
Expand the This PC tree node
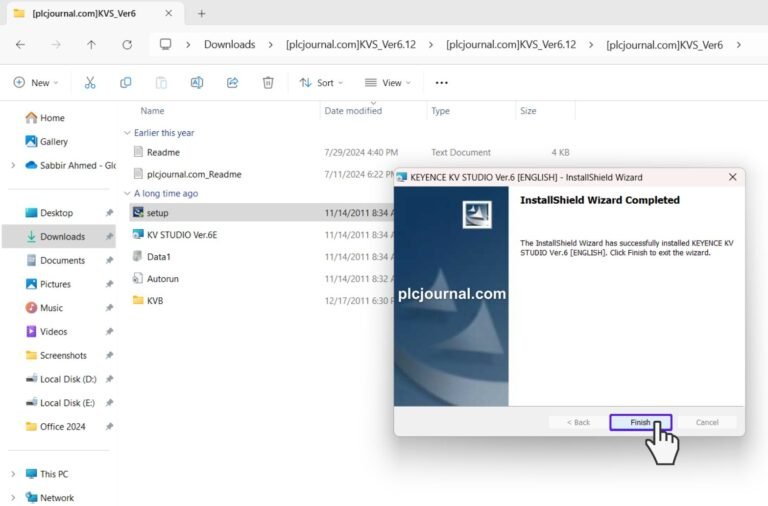(x=13, y=474)
